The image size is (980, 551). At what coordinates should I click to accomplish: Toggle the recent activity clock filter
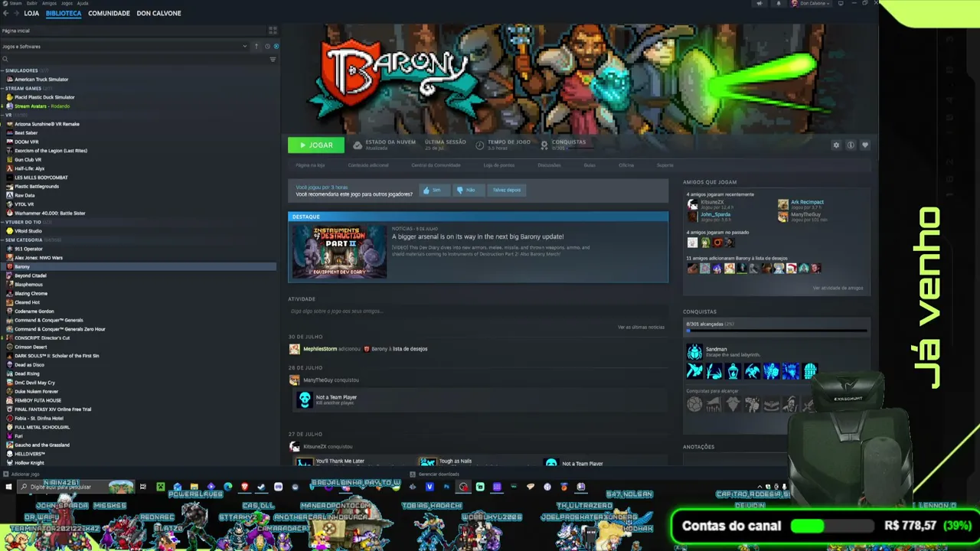point(267,46)
